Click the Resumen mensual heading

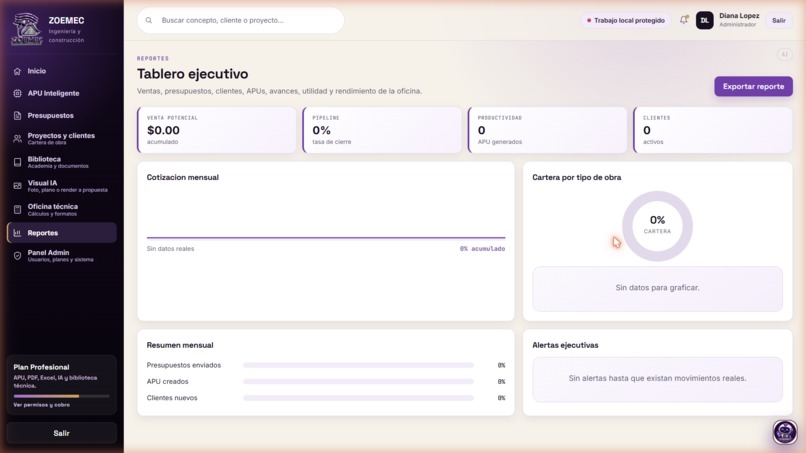point(180,345)
